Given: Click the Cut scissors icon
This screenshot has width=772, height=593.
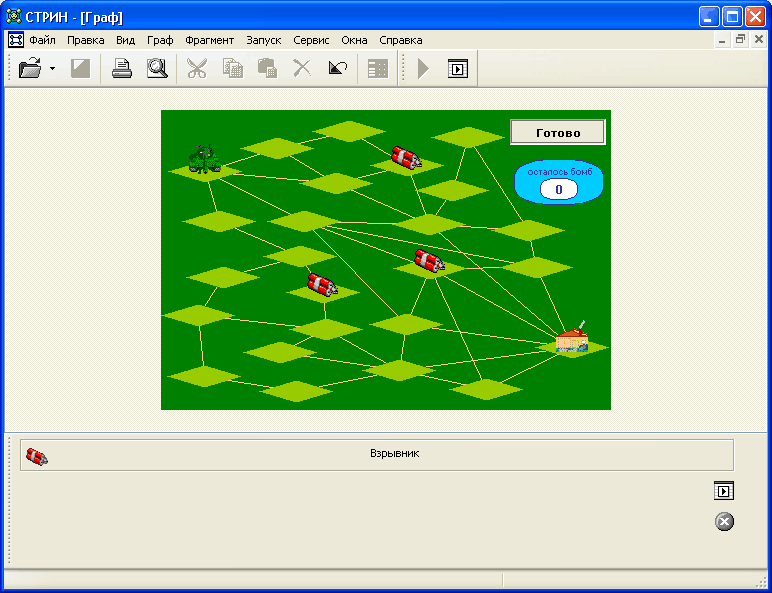Looking at the screenshot, I should [197, 68].
